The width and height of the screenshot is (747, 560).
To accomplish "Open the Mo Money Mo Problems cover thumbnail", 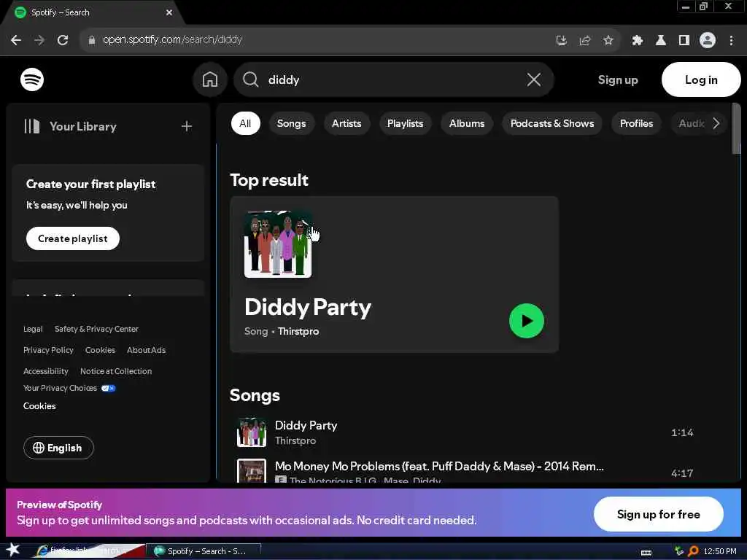I will [252, 470].
